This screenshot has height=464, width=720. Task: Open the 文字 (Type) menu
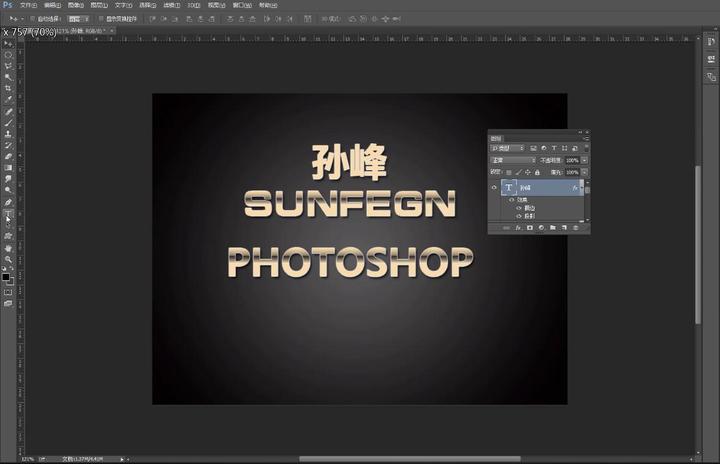[123, 5]
